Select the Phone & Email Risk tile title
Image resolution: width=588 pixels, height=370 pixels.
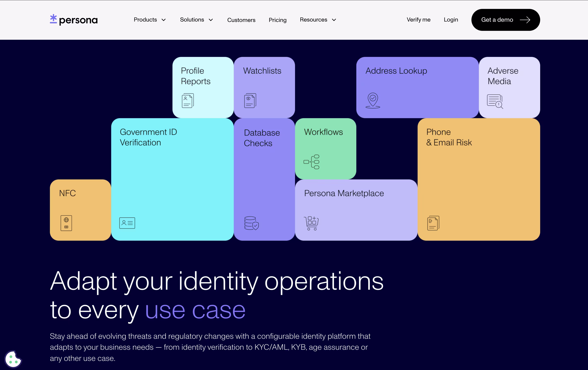click(x=449, y=137)
